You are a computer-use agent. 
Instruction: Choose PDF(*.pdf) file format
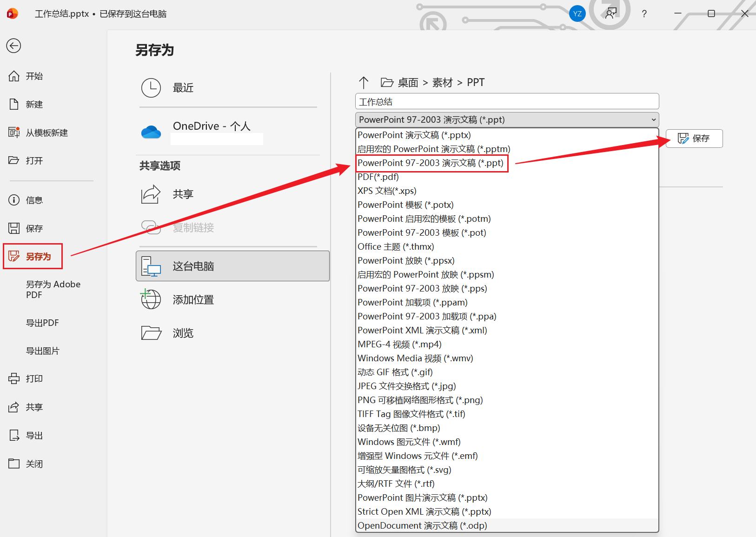click(x=507, y=177)
